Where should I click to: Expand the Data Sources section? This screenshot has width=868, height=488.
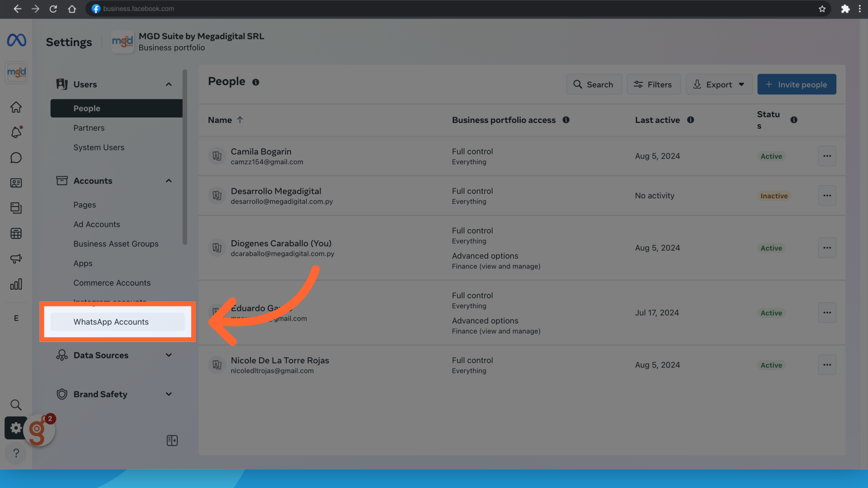coord(169,355)
